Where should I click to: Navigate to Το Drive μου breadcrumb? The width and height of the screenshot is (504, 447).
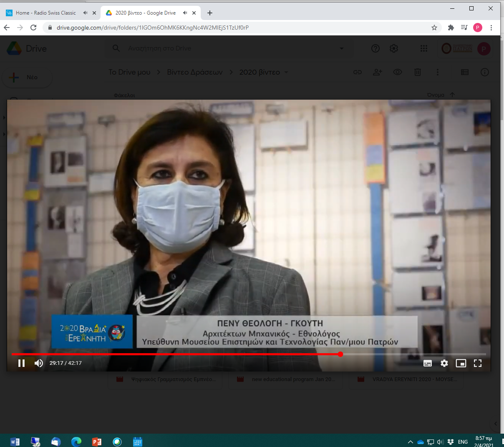[129, 72]
